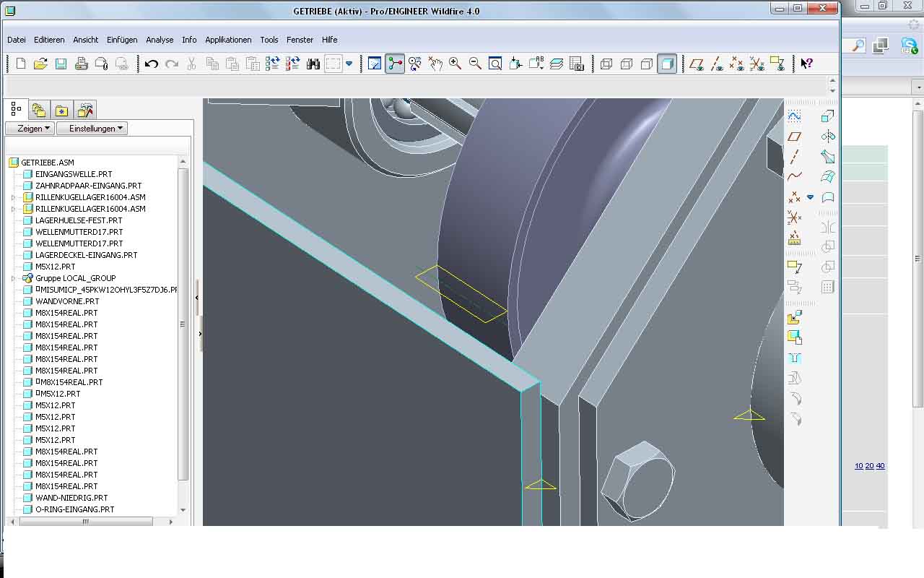The image size is (924, 578).
Task: Toggle datum planes visibility
Action: pyautogui.click(x=696, y=64)
